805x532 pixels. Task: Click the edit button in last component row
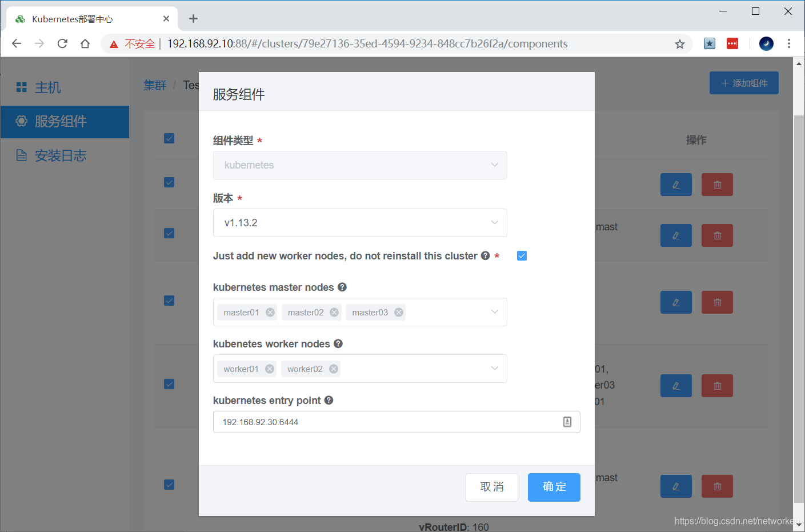pos(676,486)
